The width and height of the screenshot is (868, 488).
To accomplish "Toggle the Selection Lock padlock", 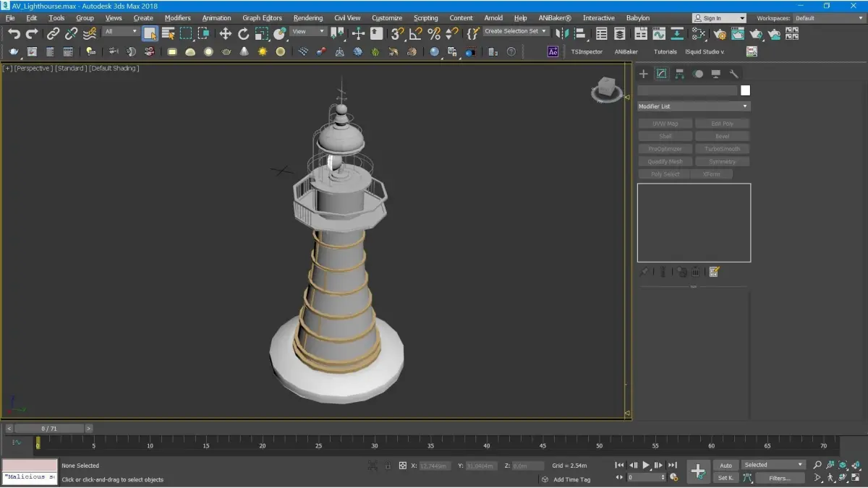I will click(388, 466).
